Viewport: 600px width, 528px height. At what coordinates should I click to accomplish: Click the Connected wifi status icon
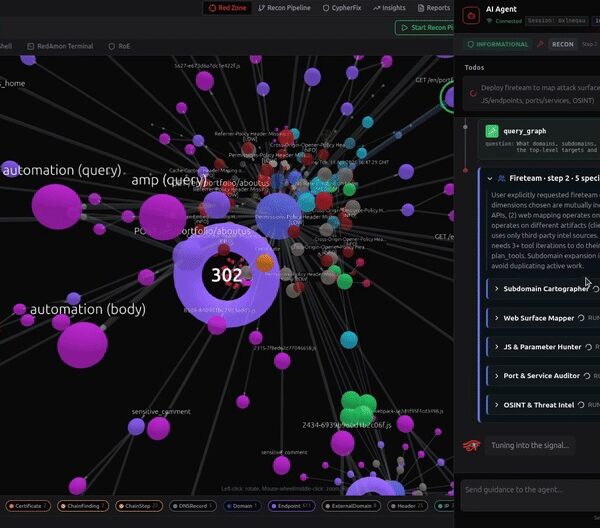click(x=489, y=21)
